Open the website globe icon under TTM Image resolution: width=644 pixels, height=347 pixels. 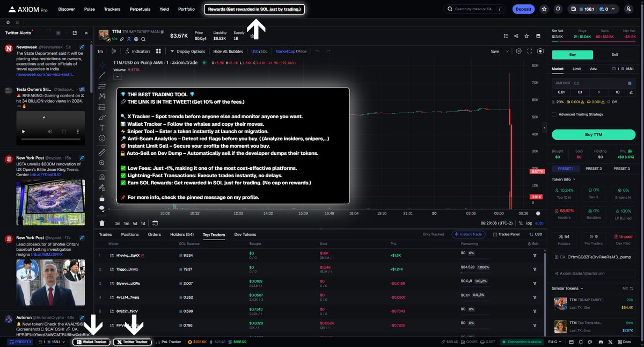(x=136, y=39)
